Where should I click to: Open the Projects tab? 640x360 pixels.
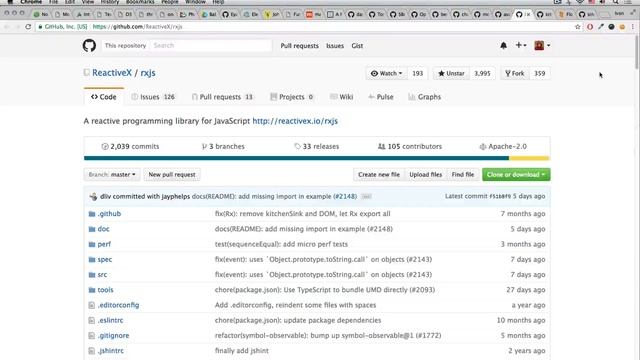(292, 97)
